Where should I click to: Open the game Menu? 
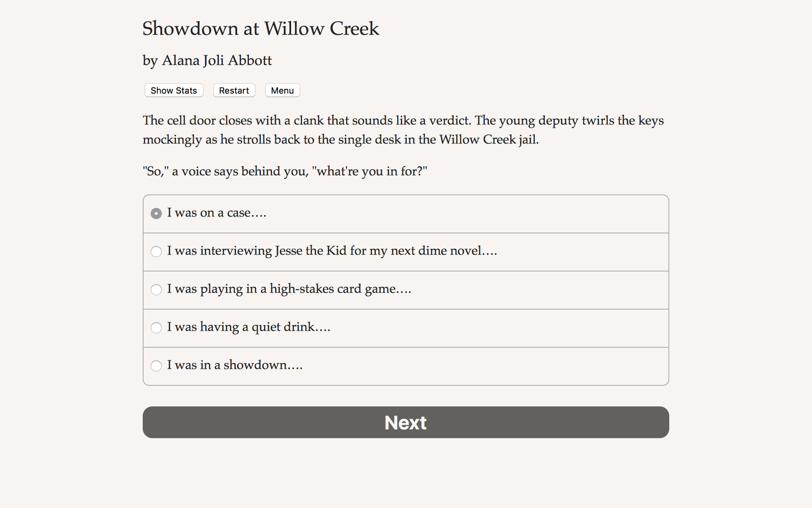282,90
